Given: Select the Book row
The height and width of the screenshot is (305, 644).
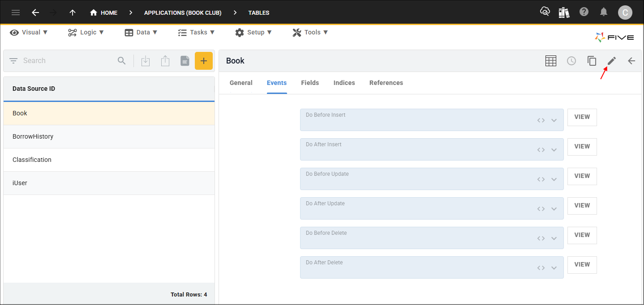Looking at the screenshot, I should point(109,114).
